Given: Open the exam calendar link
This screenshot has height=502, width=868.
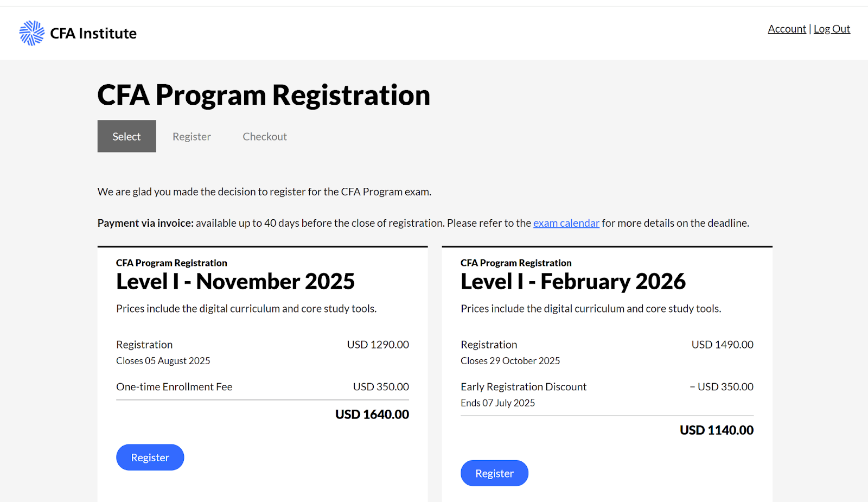Looking at the screenshot, I should [566, 223].
